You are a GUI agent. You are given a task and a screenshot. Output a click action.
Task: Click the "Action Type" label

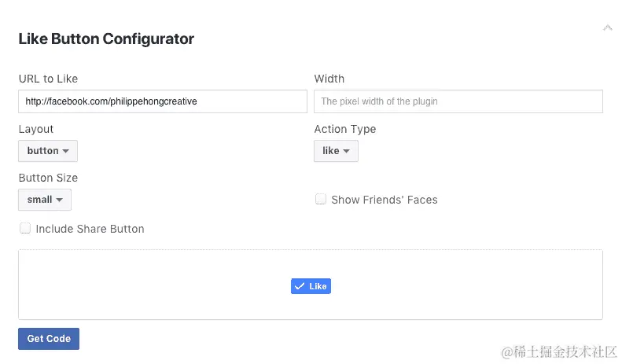[344, 129]
